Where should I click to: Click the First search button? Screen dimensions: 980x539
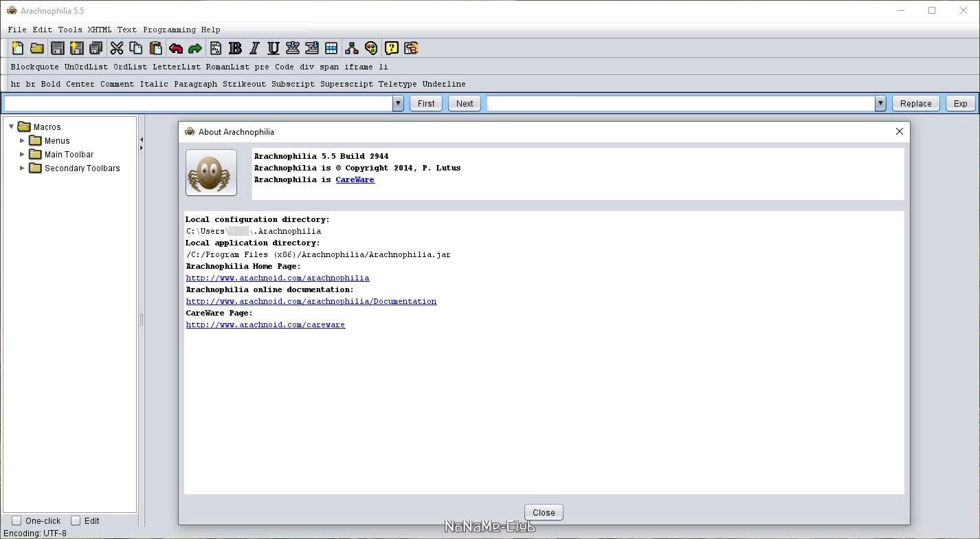click(426, 103)
